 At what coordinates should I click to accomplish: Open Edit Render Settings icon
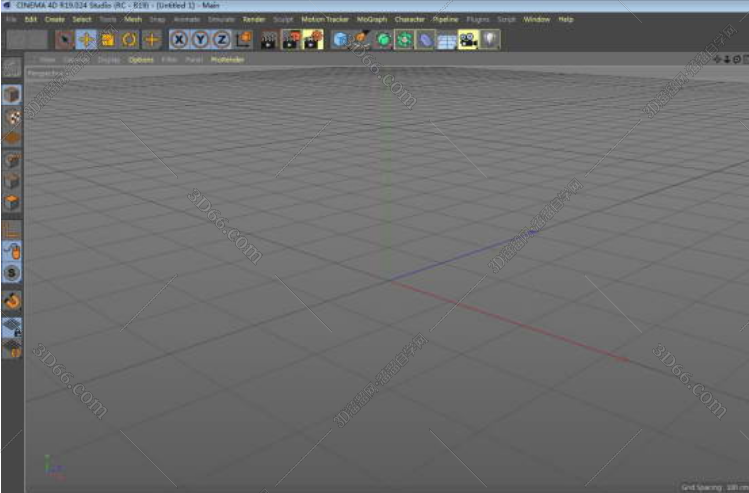click(x=313, y=40)
